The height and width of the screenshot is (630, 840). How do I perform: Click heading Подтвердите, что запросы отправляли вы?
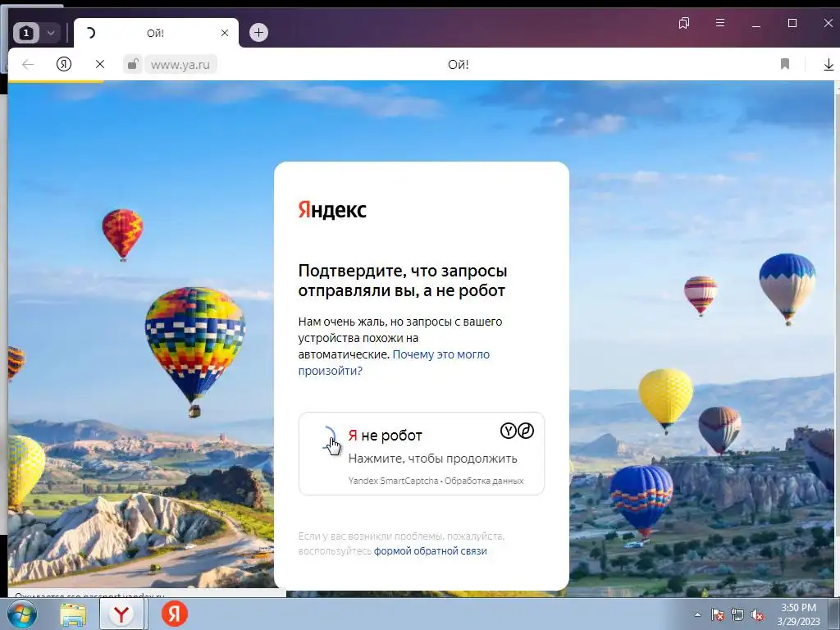coord(402,281)
